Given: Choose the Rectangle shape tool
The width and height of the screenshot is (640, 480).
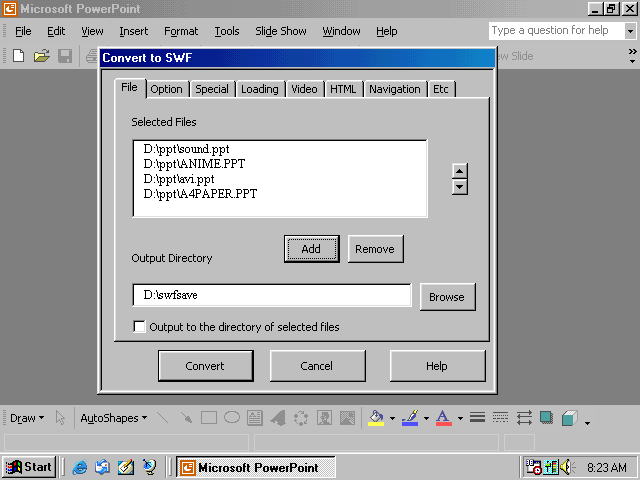Looking at the screenshot, I should coord(209,418).
